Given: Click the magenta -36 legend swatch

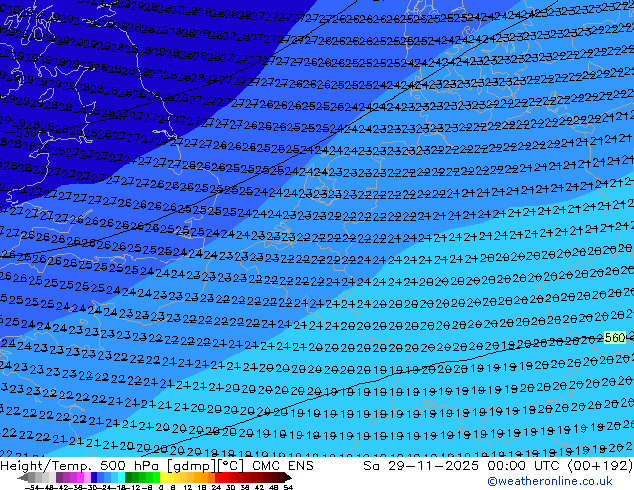Looking at the screenshot, I should click(80, 477).
